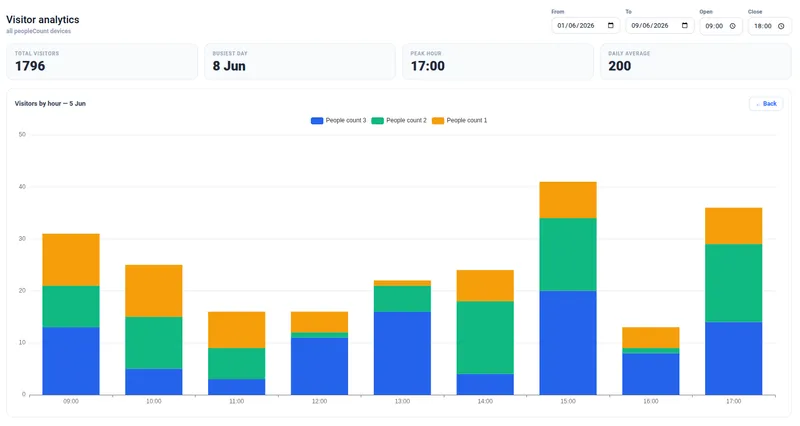Click green segment of 17:00 bar
The width and height of the screenshot is (800, 426).
pyautogui.click(x=734, y=283)
